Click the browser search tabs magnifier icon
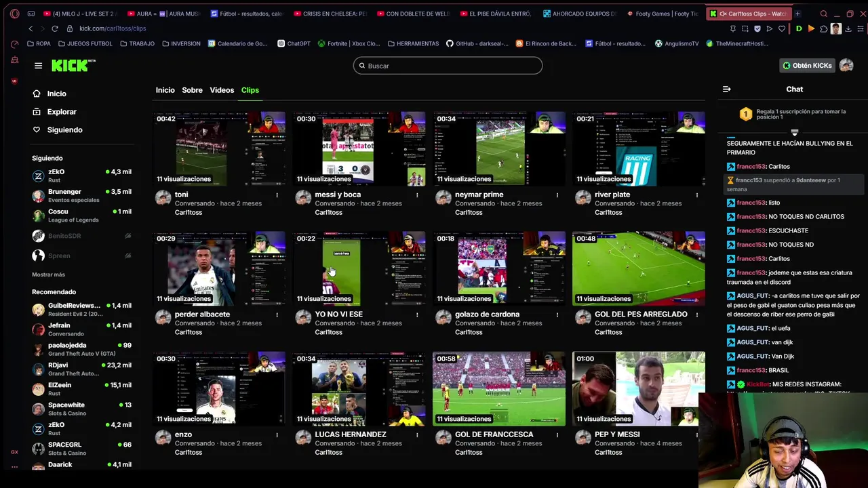868x488 pixels. tap(823, 14)
